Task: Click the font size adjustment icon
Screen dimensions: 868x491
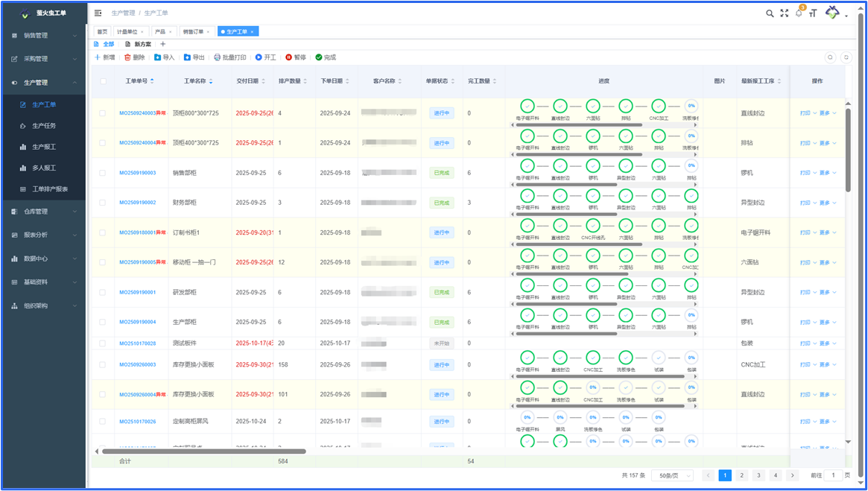Action: [813, 13]
